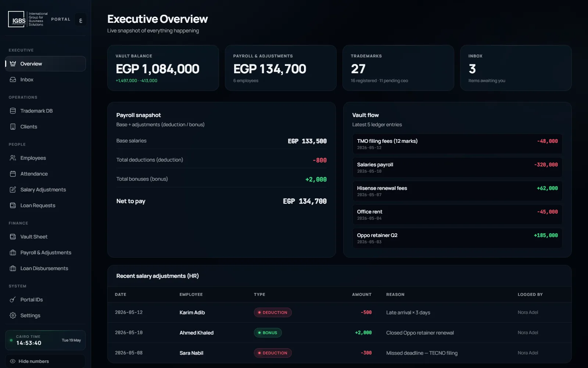Click Net to pay EGP 134,700

click(x=305, y=201)
